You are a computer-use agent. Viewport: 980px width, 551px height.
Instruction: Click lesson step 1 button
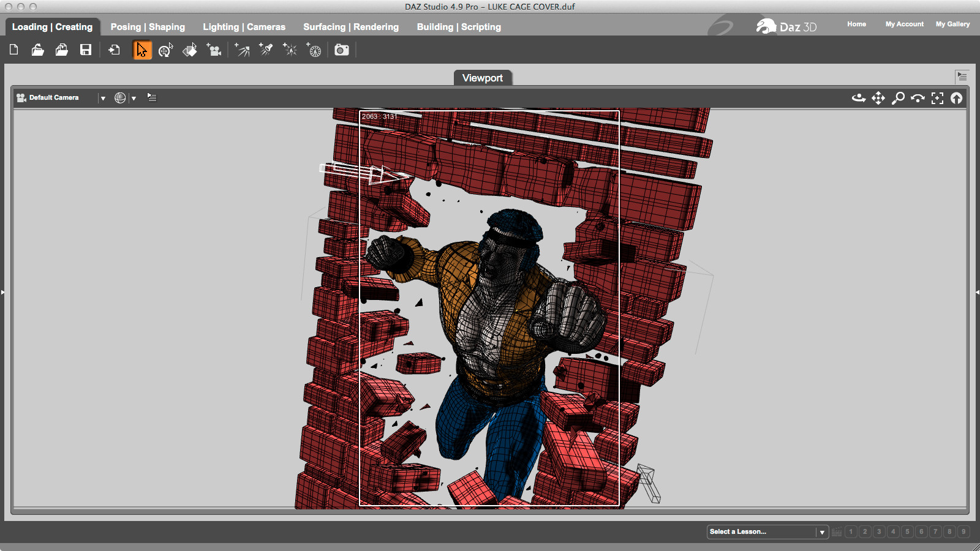click(x=851, y=531)
